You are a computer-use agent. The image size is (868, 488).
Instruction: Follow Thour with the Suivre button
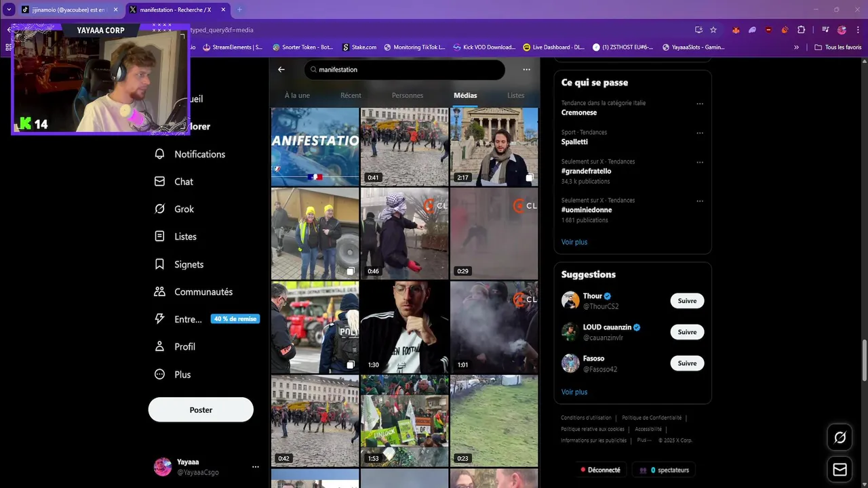pyautogui.click(x=687, y=301)
